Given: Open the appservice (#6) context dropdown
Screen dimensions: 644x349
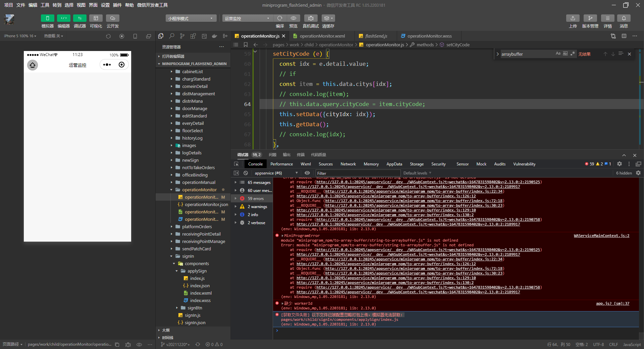Looking at the screenshot, I should 276,173.
